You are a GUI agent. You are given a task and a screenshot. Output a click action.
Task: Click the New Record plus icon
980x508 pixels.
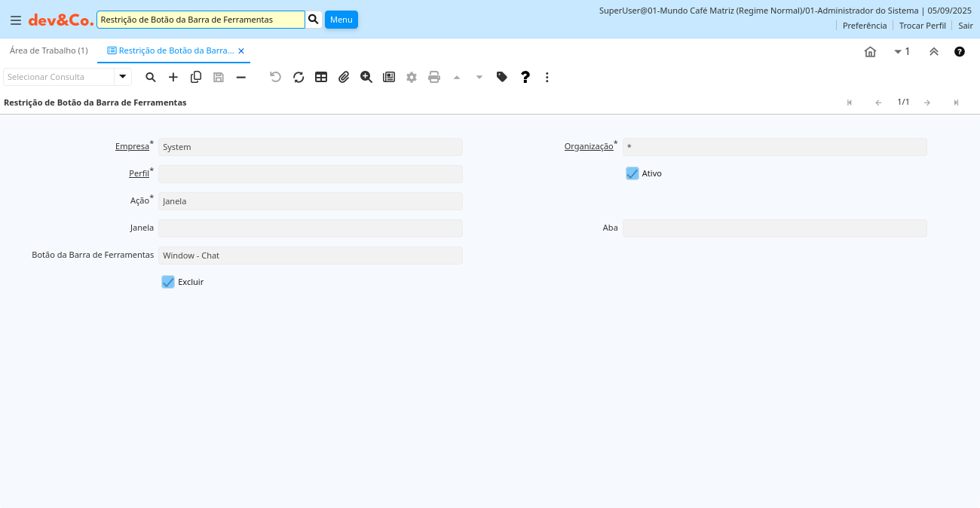[173, 77]
